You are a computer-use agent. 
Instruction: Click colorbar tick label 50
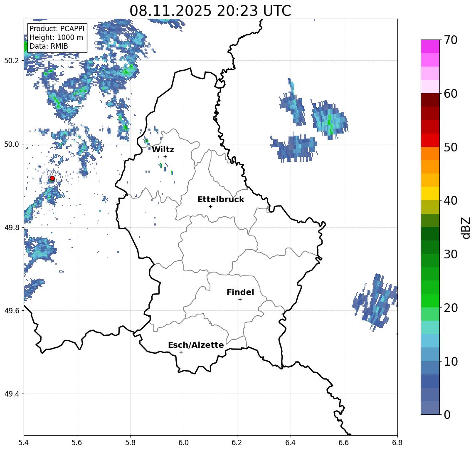coord(451,147)
